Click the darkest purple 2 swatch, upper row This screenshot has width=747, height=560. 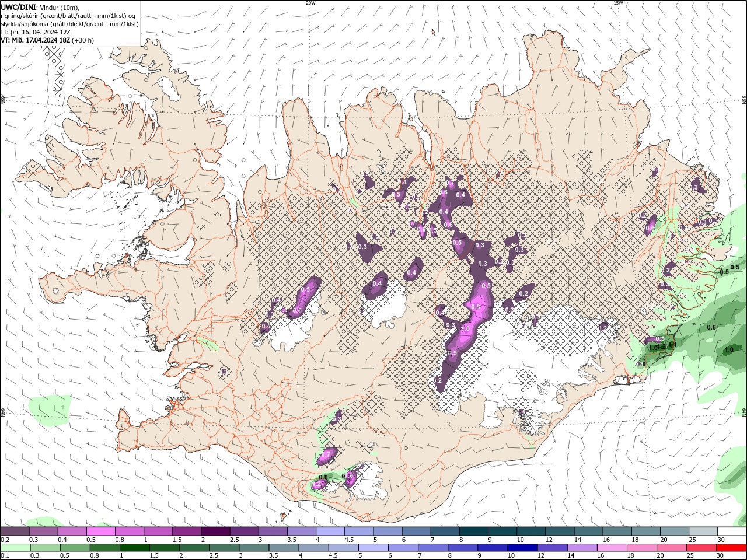pyautogui.click(x=215, y=531)
